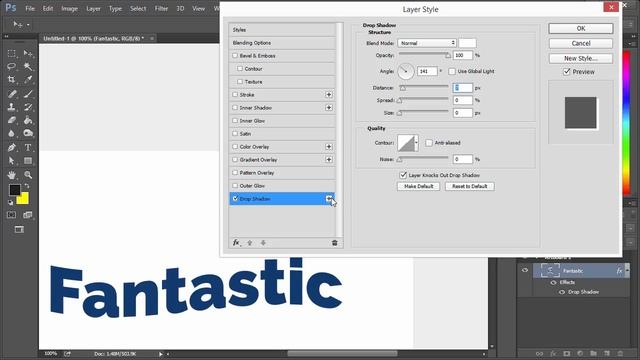Click the drop shadow color swatch
Viewport: 640px width, 360px height.
coord(467,43)
